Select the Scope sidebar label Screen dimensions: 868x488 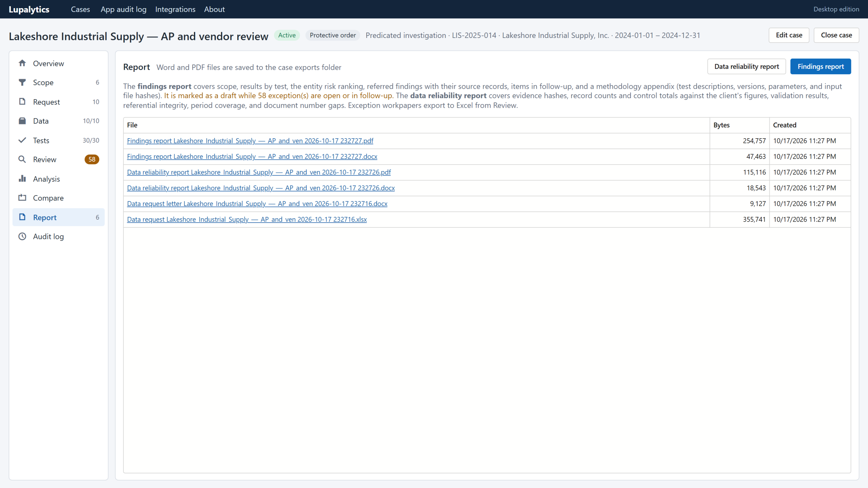point(43,82)
